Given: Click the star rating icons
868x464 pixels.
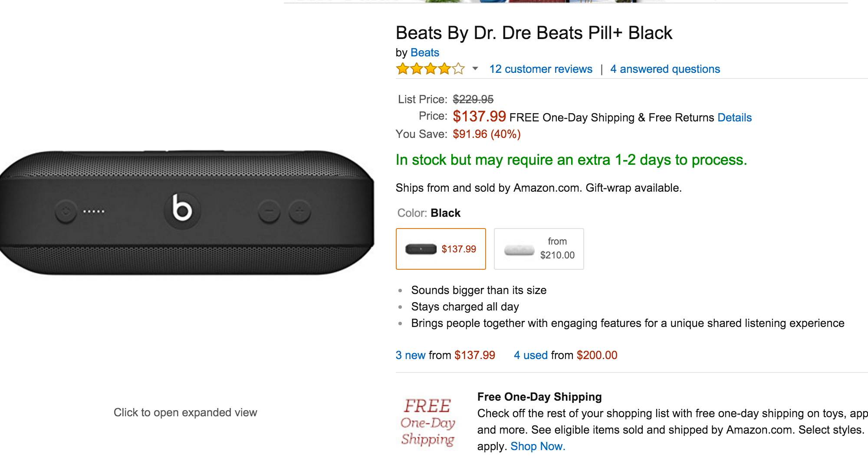Looking at the screenshot, I should [x=430, y=69].
